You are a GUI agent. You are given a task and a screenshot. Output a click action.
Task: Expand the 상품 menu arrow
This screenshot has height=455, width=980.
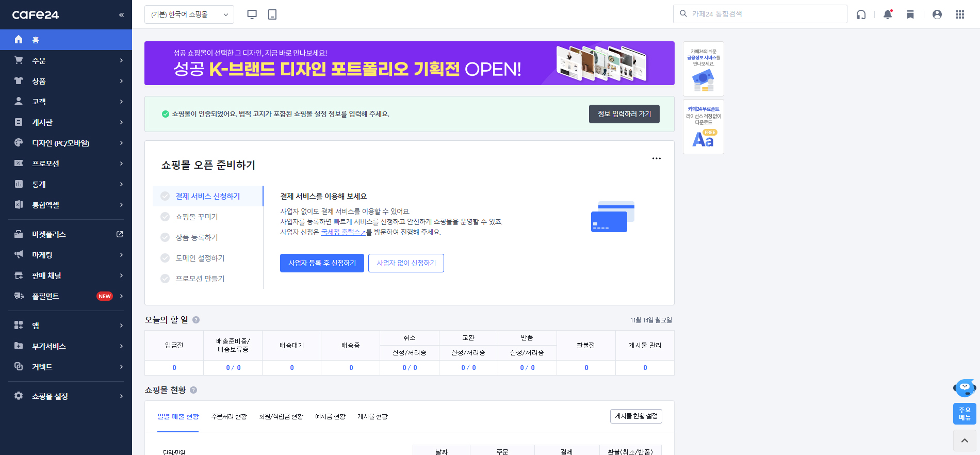point(121,81)
